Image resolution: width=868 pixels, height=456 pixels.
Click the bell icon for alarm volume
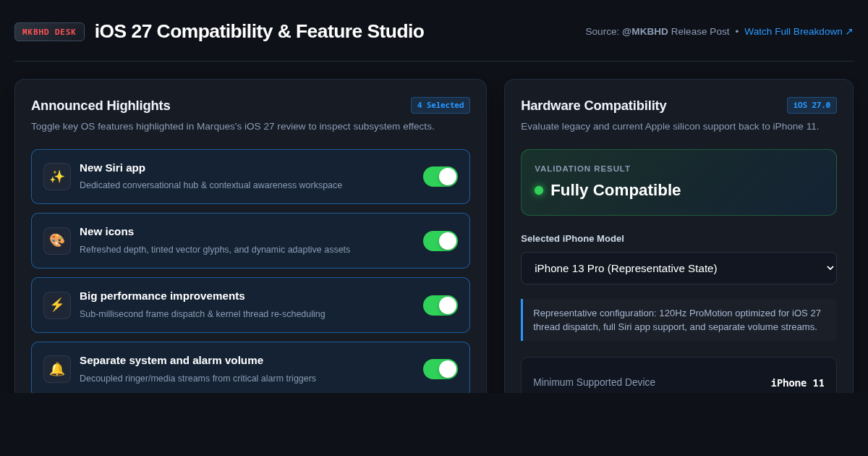click(57, 369)
